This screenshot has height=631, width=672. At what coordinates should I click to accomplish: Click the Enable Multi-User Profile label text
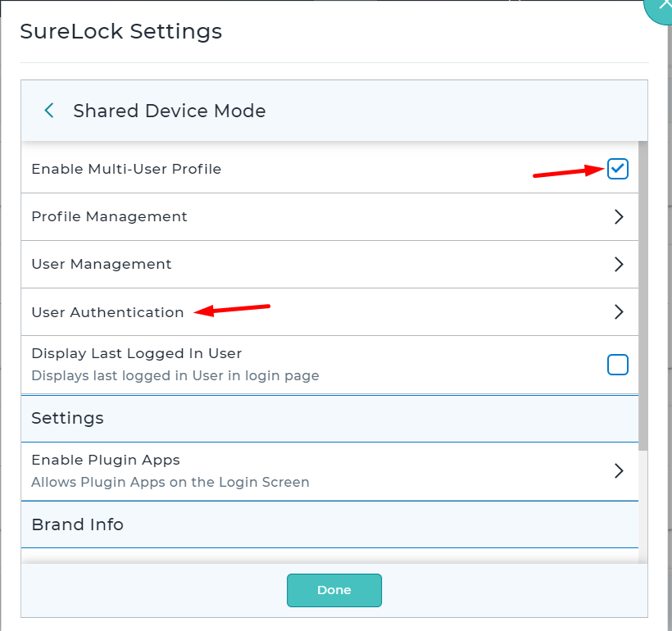(x=126, y=169)
